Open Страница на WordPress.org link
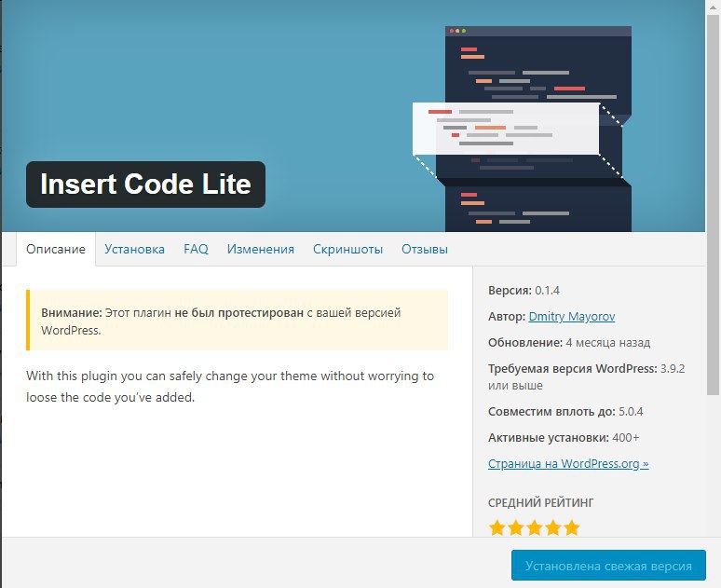The height and width of the screenshot is (588, 721). [568, 463]
